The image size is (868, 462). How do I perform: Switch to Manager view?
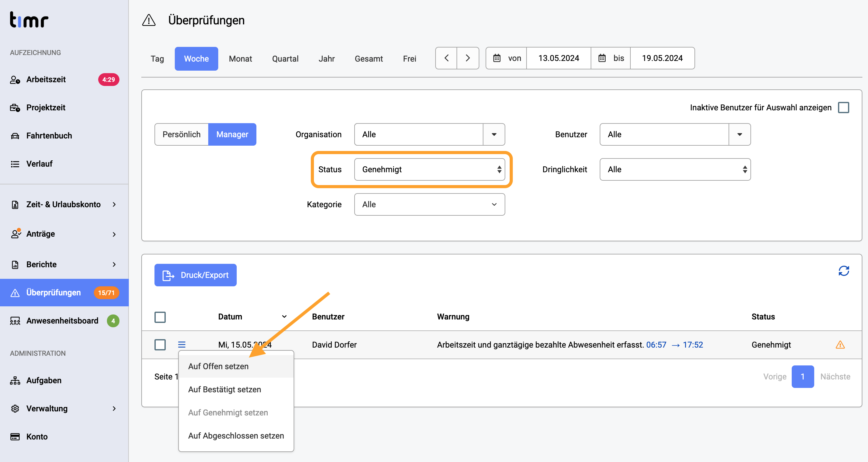232,134
